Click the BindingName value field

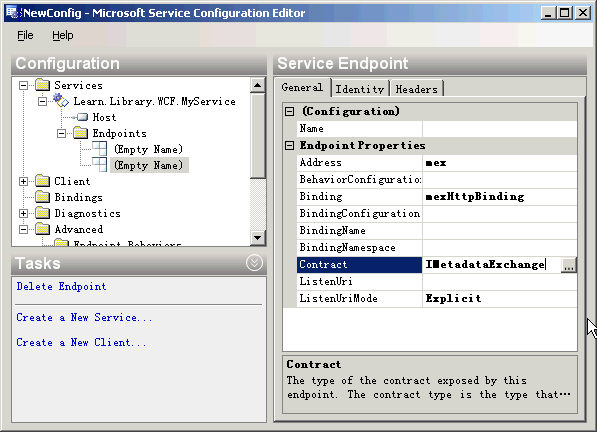pos(500,231)
